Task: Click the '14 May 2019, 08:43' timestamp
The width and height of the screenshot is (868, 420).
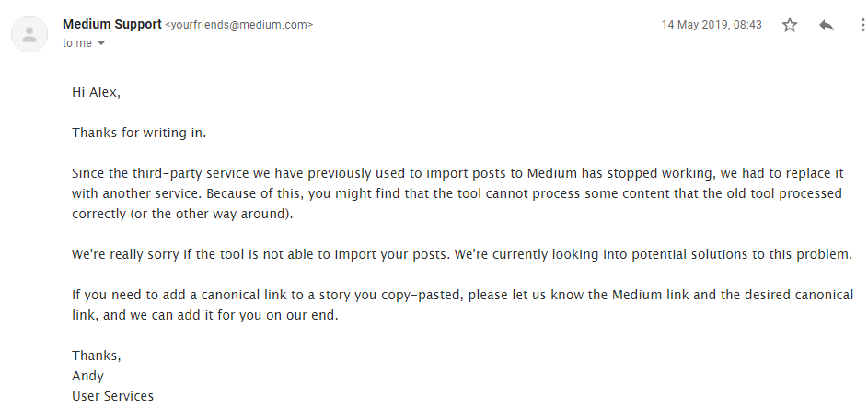Action: click(712, 25)
